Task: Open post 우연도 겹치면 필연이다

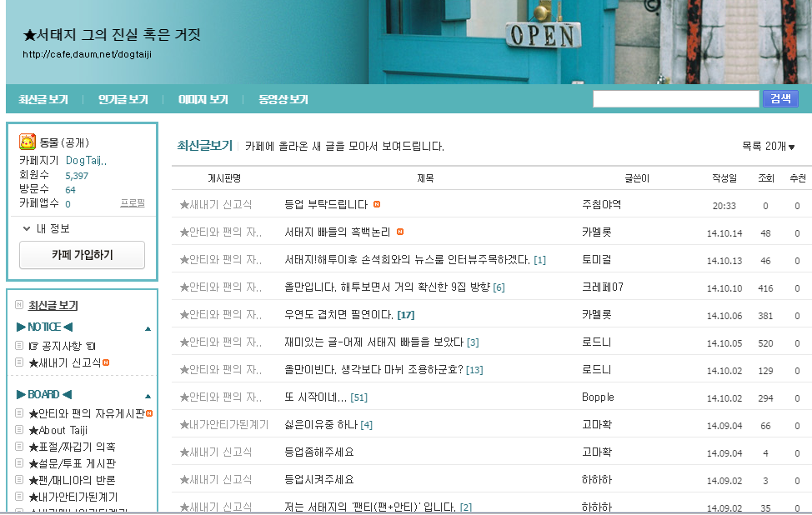Action: tap(339, 315)
